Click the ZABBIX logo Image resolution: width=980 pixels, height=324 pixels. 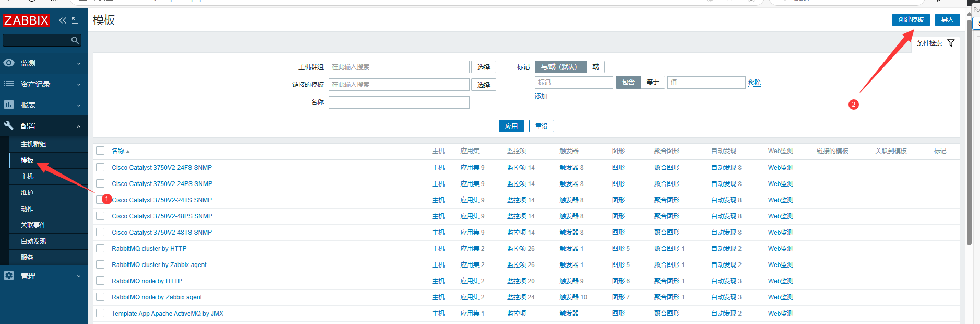[26, 20]
